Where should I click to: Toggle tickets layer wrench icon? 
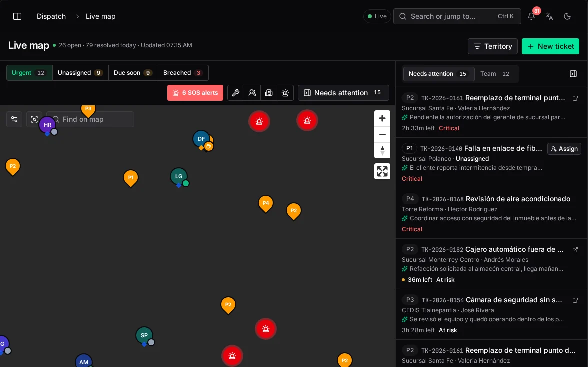(x=236, y=93)
